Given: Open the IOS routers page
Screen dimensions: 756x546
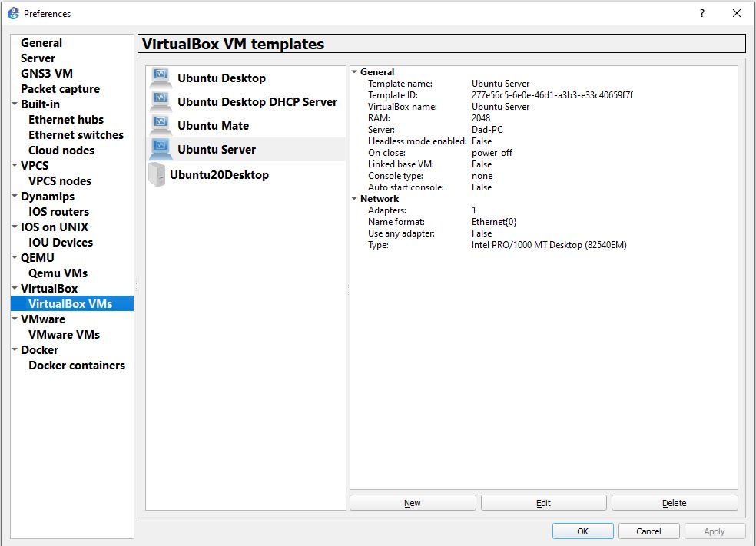Looking at the screenshot, I should click(59, 212).
